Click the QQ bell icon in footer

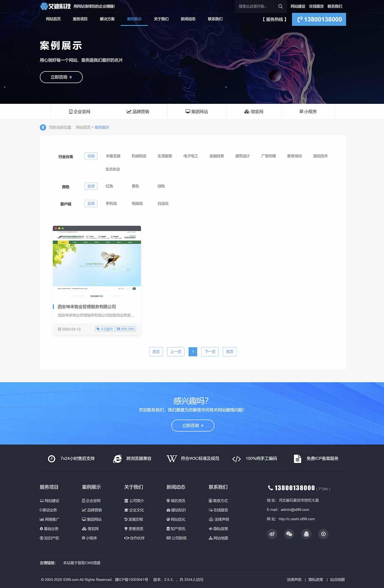(306, 534)
